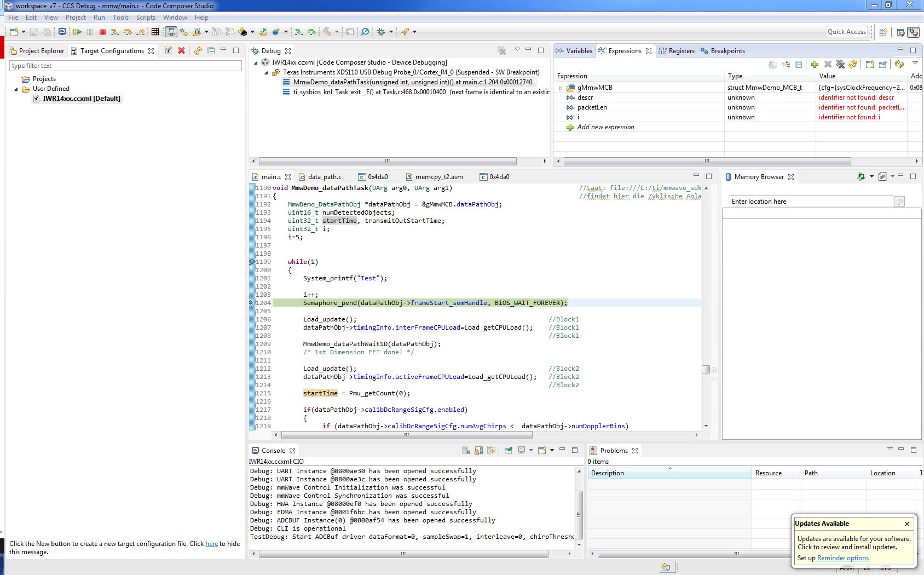This screenshot has width=924, height=575.
Task: Click the New file toolbar icon
Action: pyautogui.click(x=14, y=32)
